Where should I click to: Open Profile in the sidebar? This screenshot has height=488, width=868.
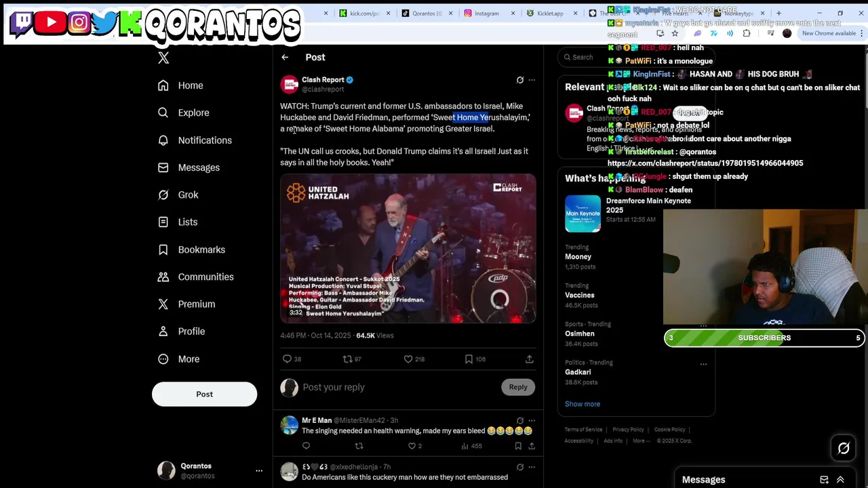tap(181, 331)
